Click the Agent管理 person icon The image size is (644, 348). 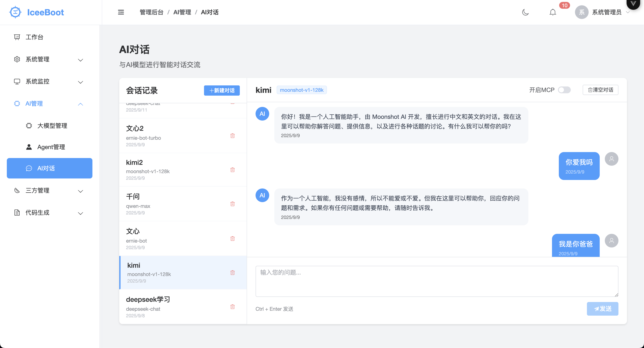tap(29, 147)
